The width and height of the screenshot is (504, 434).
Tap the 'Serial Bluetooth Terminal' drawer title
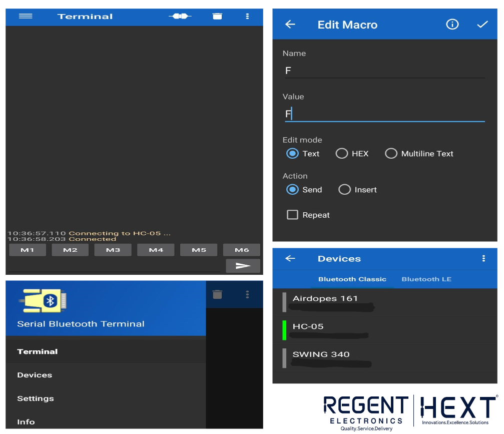[x=81, y=324]
